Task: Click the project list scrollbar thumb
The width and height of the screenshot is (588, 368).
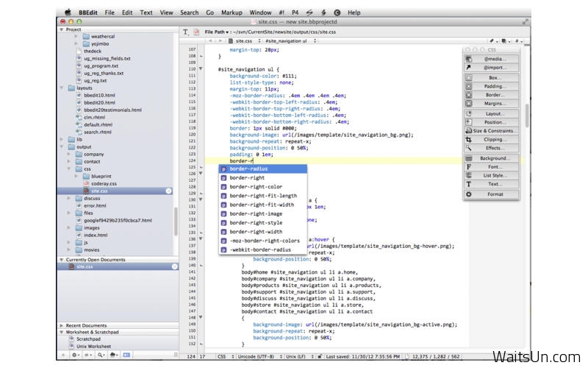Action: [175, 222]
